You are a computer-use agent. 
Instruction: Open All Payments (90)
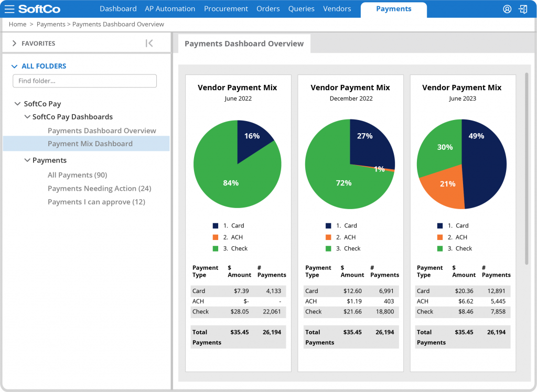77,175
